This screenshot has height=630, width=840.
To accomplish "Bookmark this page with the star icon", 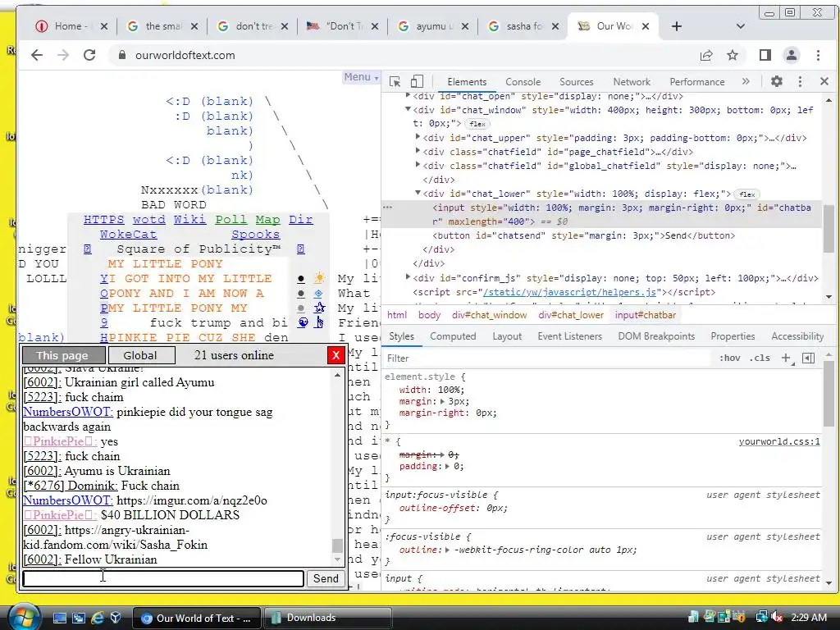I will (733, 55).
